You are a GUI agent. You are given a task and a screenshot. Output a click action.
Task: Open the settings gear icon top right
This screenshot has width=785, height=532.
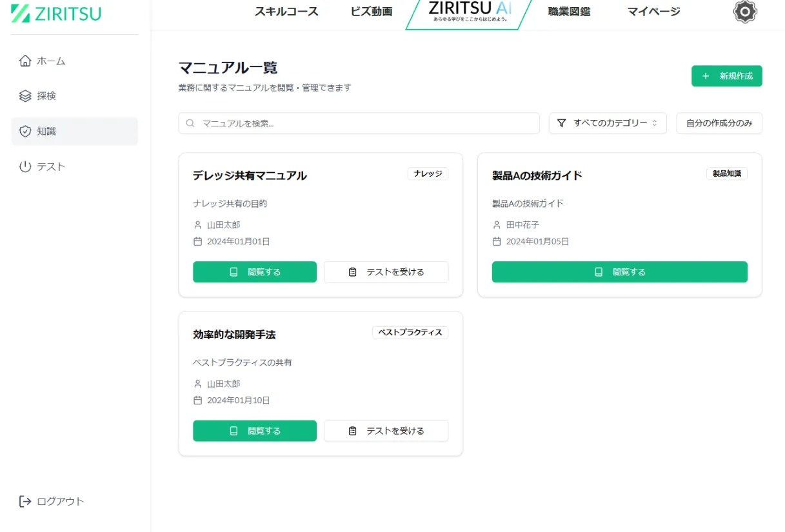[x=744, y=12]
